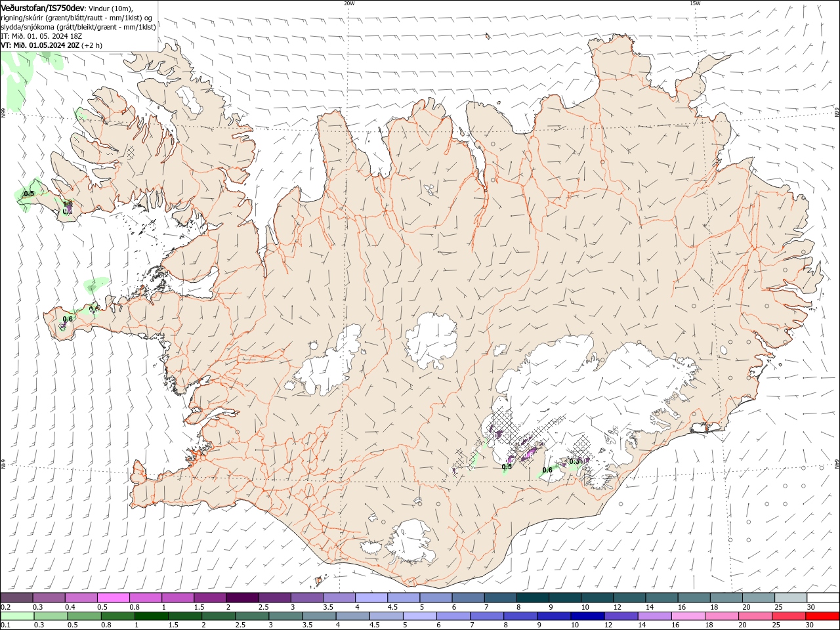This screenshot has width=840, height=630.
Task: Pick the 12 purple swatch in lower legend
Action: click(621, 616)
